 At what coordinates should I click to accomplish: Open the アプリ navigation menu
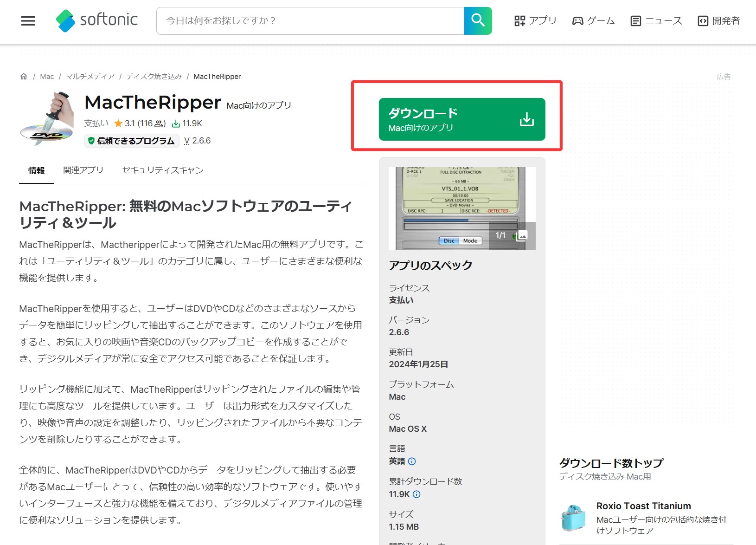(x=535, y=21)
